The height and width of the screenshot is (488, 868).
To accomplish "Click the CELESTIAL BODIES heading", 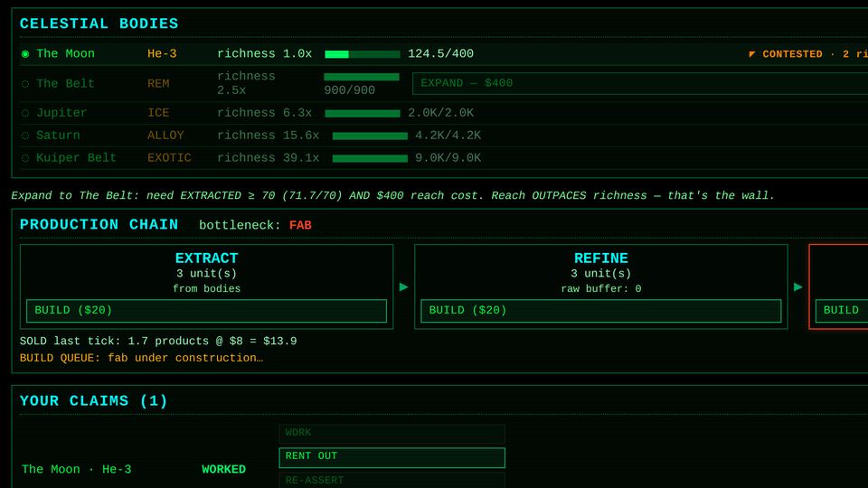I will coord(99,23).
